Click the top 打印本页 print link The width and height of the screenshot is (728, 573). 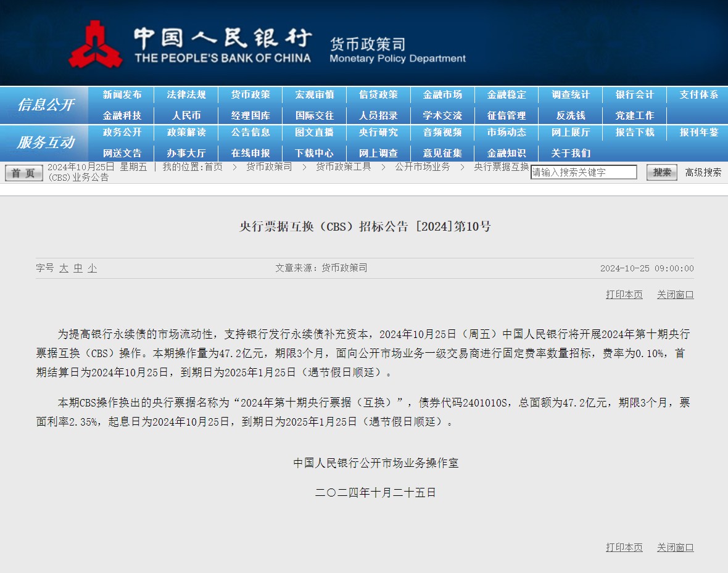click(624, 294)
